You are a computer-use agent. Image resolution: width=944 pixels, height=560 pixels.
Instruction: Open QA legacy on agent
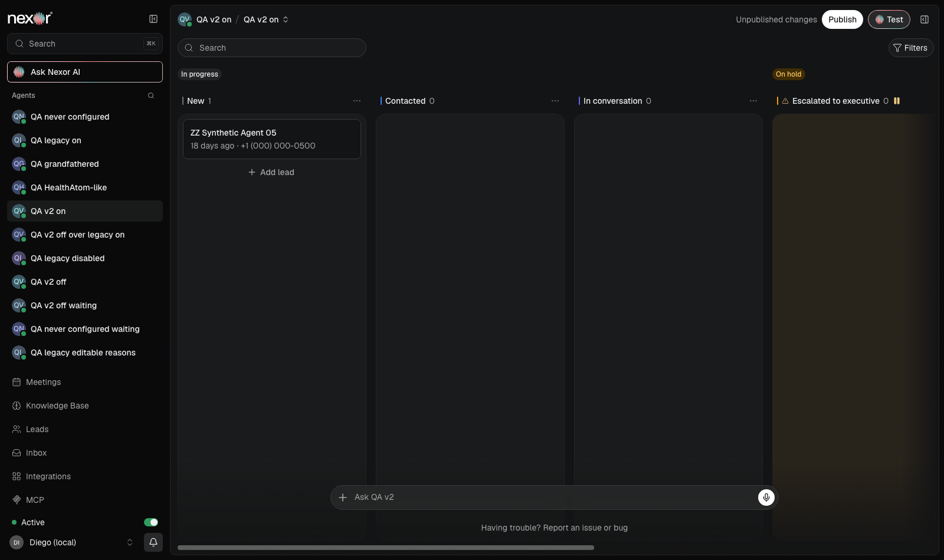click(x=85, y=140)
